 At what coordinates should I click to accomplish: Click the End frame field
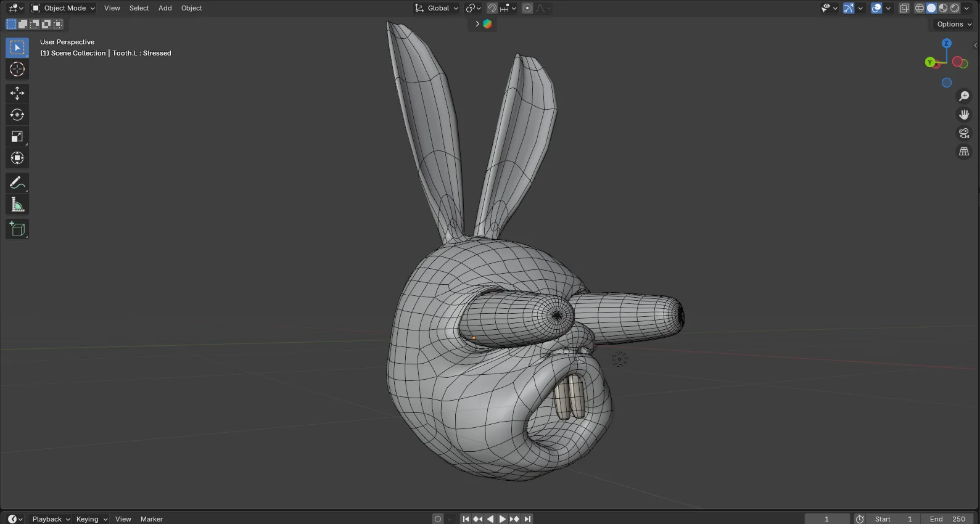click(x=947, y=519)
